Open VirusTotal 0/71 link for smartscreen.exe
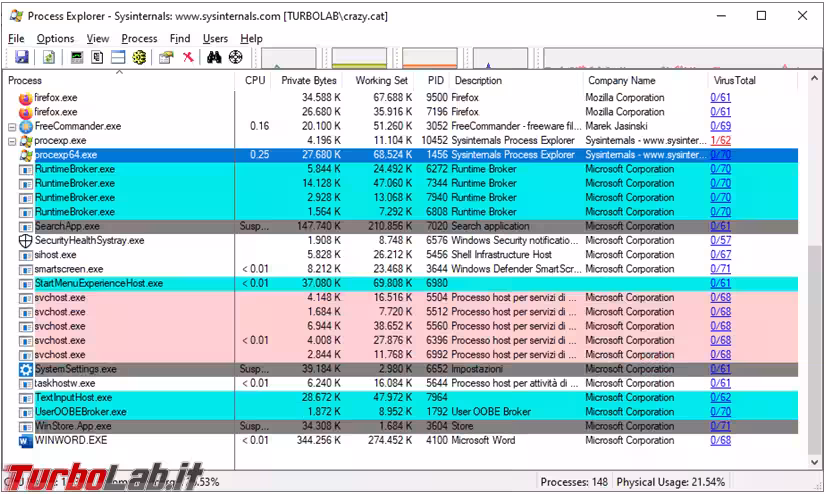The width and height of the screenshot is (826, 494). click(x=720, y=269)
